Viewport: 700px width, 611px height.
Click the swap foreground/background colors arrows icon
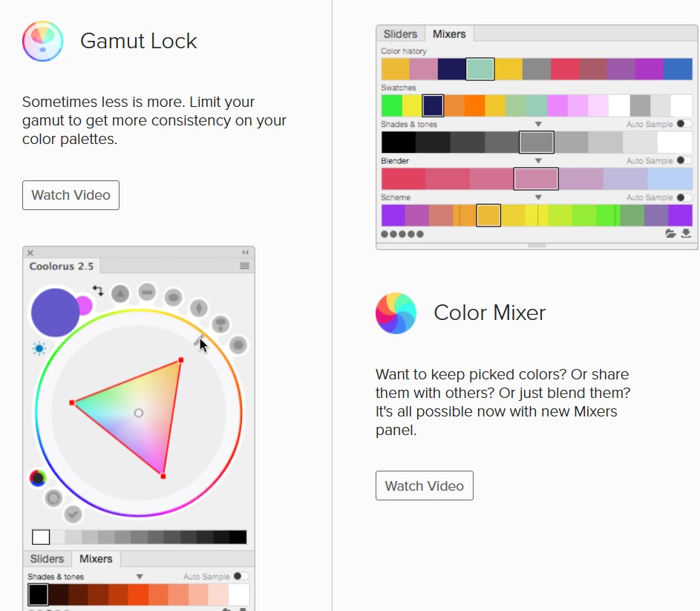click(x=98, y=290)
